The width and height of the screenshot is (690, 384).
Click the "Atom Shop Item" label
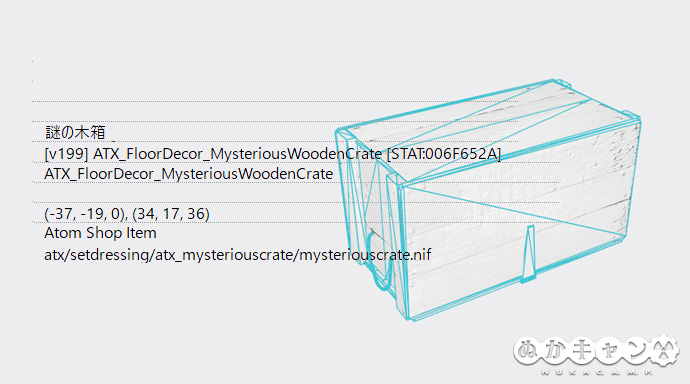100,233
